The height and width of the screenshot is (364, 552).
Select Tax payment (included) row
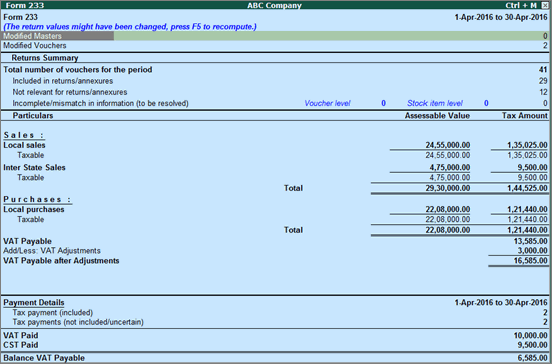point(275,313)
